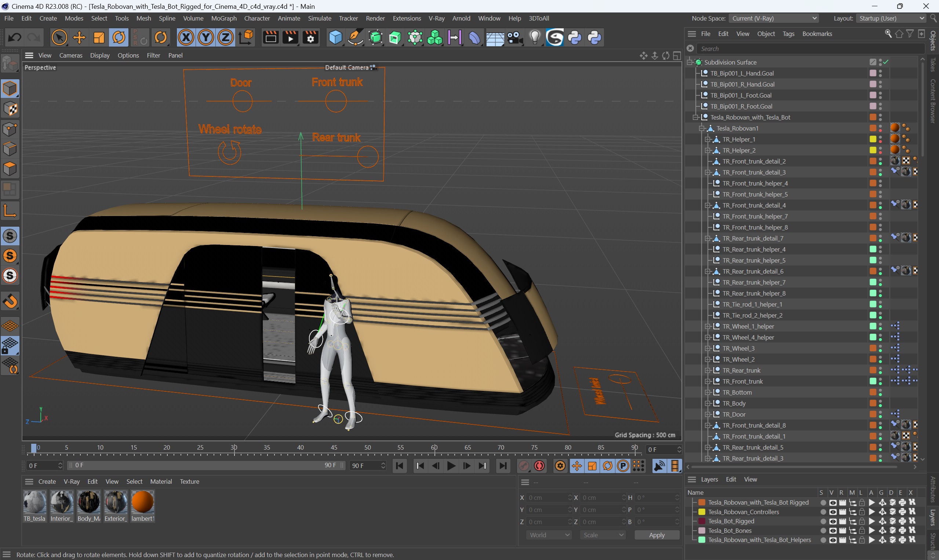Open the Character menu
Image resolution: width=939 pixels, height=560 pixels.
pyautogui.click(x=257, y=18)
